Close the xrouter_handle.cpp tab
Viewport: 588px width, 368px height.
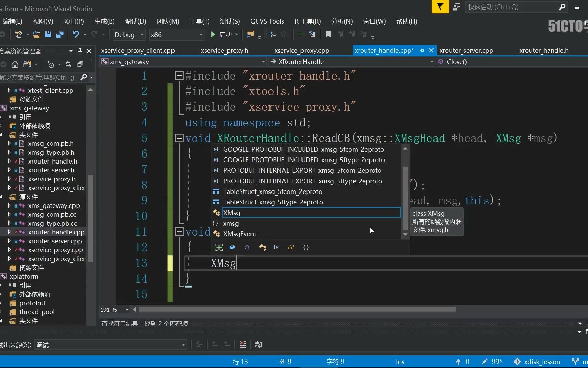(431, 50)
